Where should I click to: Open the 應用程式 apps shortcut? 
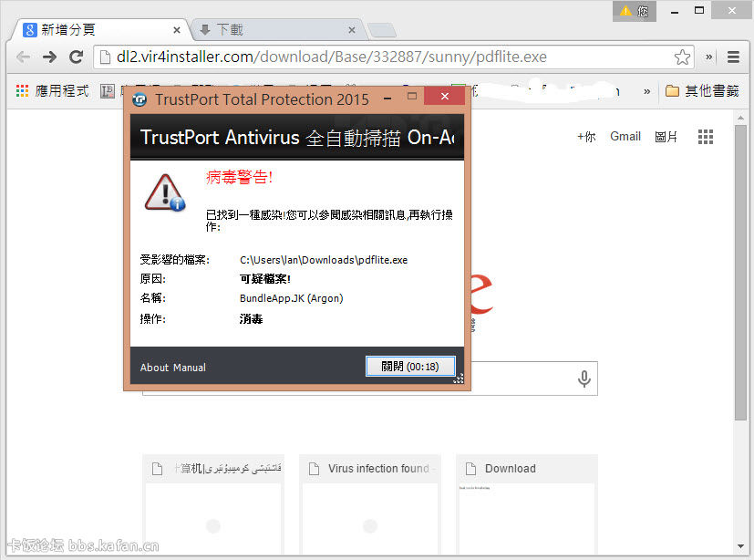[x=52, y=91]
